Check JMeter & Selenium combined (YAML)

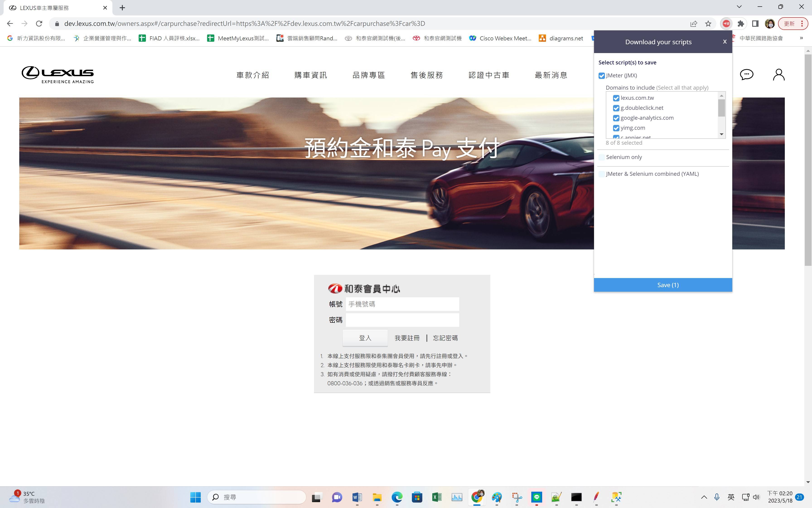[x=602, y=174]
